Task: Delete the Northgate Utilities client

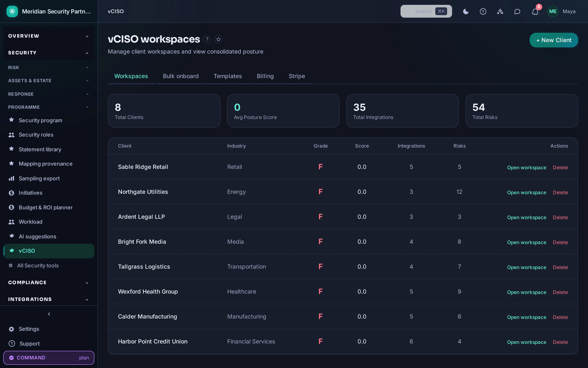Action: pyautogui.click(x=560, y=193)
